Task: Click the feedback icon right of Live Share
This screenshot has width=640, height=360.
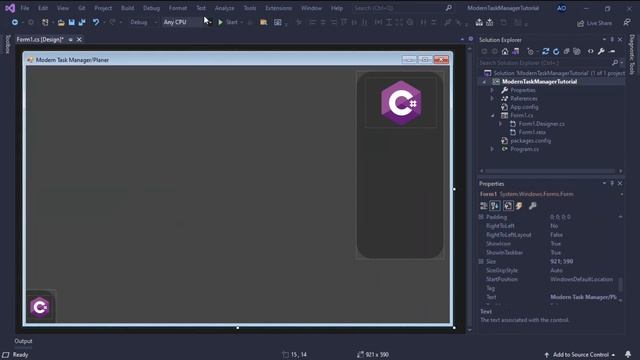Action: coord(627,22)
